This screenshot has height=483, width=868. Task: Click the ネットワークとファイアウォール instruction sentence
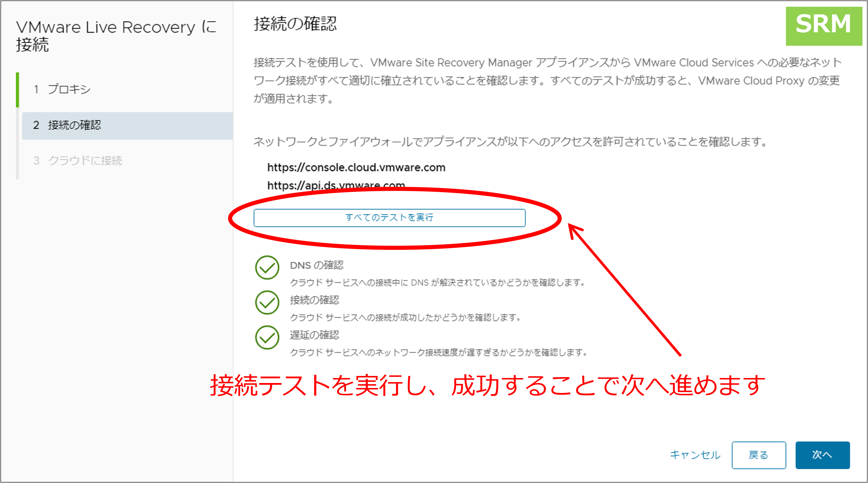point(511,142)
